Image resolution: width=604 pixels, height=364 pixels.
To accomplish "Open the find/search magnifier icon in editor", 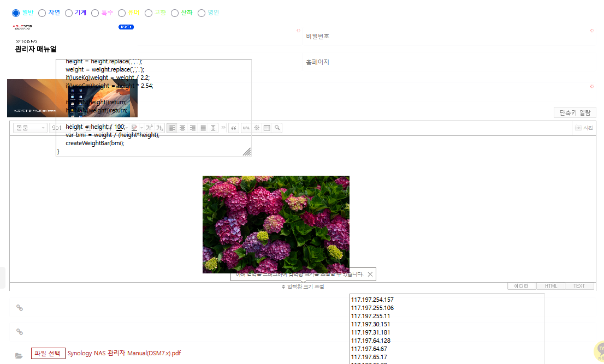I will (277, 128).
